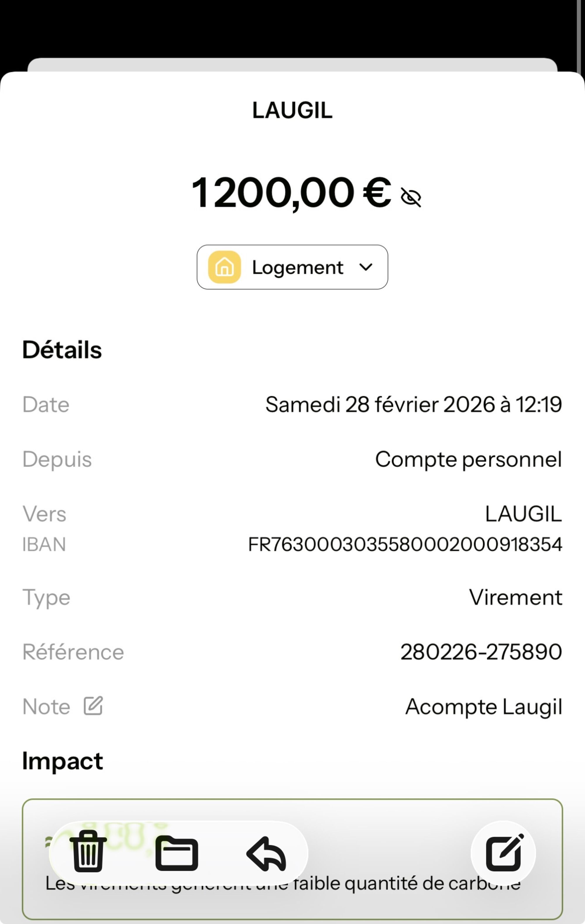Tap the LAUGIL title header

click(x=292, y=111)
